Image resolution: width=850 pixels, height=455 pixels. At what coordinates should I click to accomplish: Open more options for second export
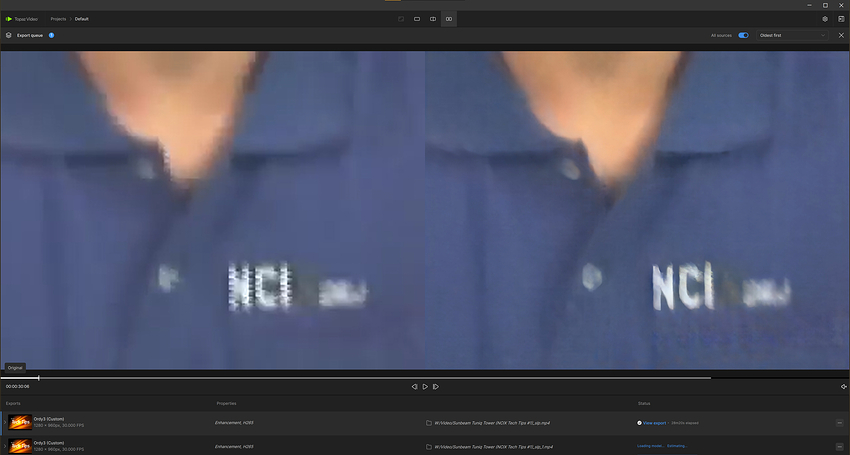[839, 447]
